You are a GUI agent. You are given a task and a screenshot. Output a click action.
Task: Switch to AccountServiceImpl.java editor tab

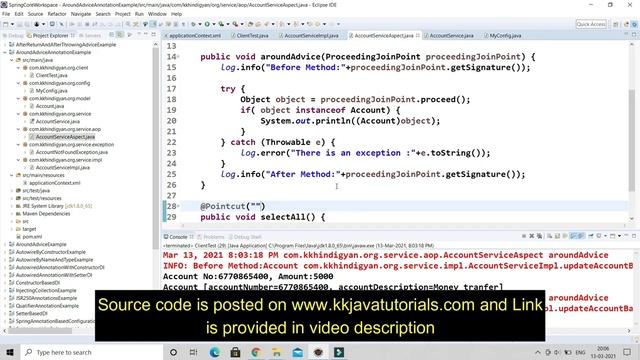pos(311,36)
